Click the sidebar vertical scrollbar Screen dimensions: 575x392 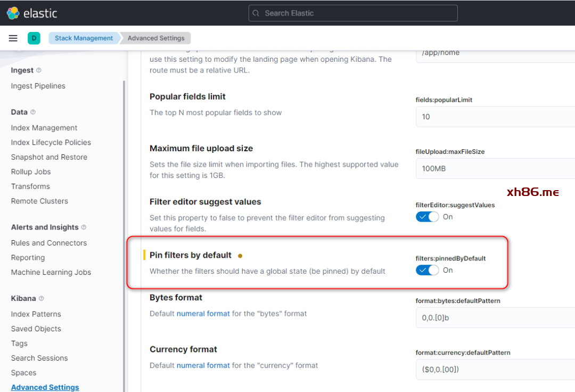[125, 213]
